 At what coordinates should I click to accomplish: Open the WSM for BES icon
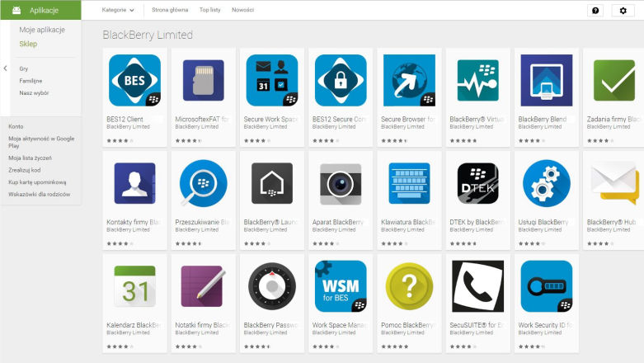(341, 286)
